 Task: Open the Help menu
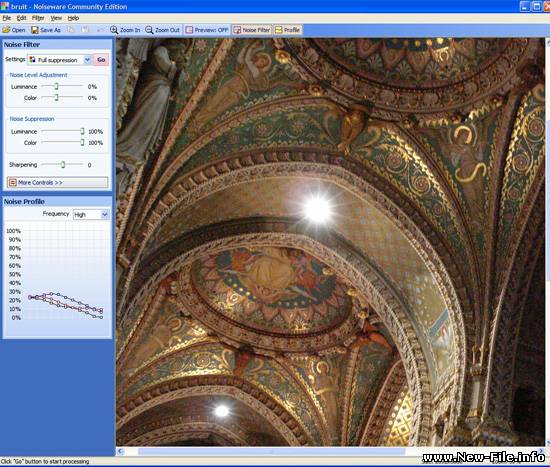click(73, 18)
